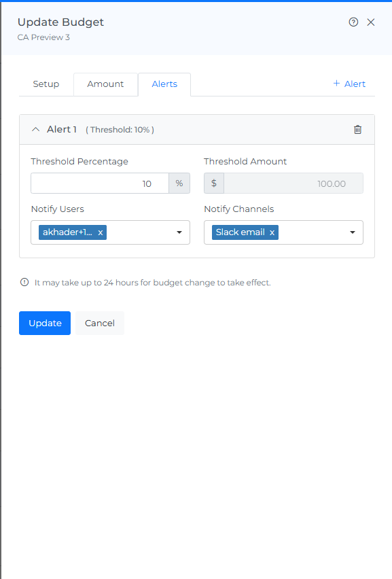Open the Notify Users dropdown arrow

pyautogui.click(x=179, y=232)
